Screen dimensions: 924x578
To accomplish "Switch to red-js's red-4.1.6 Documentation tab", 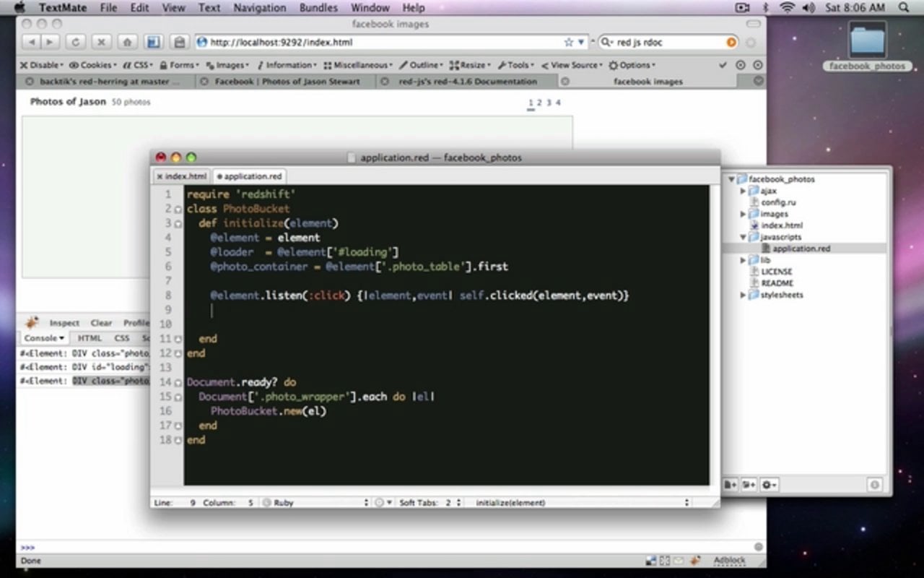I will pos(468,82).
